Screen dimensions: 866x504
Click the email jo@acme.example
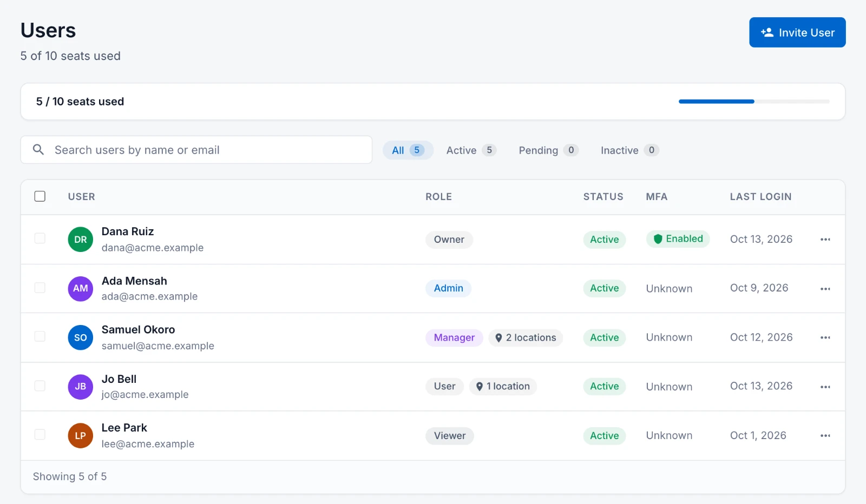pyautogui.click(x=145, y=395)
